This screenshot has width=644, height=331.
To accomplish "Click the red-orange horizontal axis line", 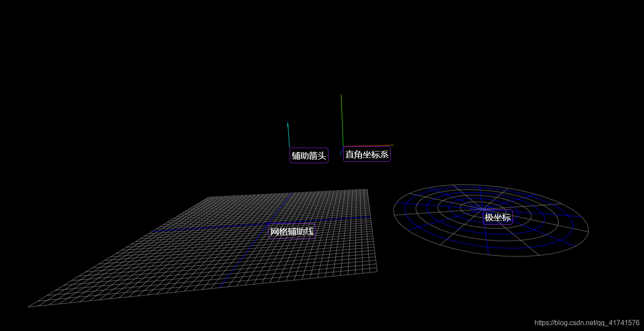I will (x=369, y=145).
